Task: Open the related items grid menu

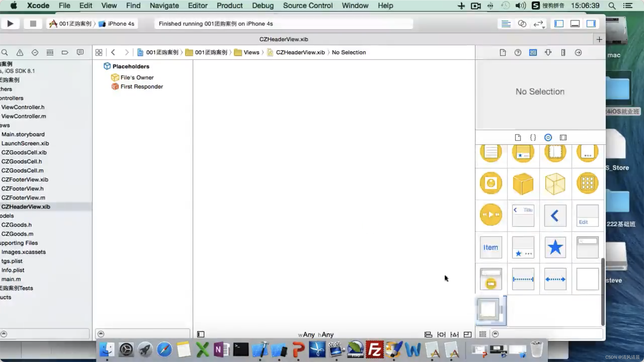Action: click(99, 52)
